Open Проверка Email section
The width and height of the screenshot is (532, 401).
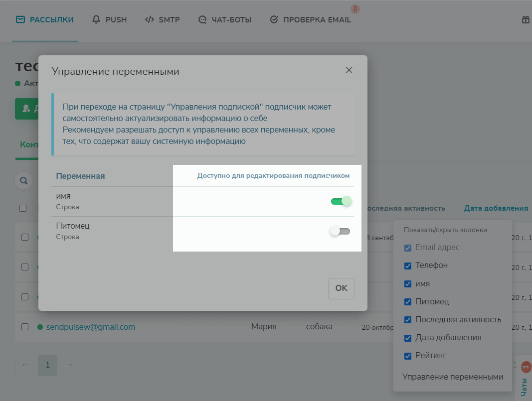(x=310, y=20)
